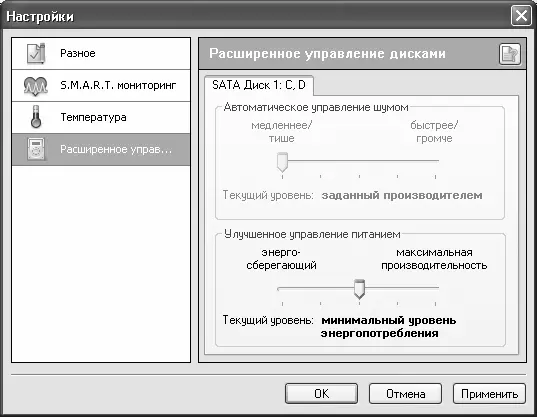The height and width of the screenshot is (417, 537).
Task: Click the power management slider thumb
Action: [x=359, y=289]
